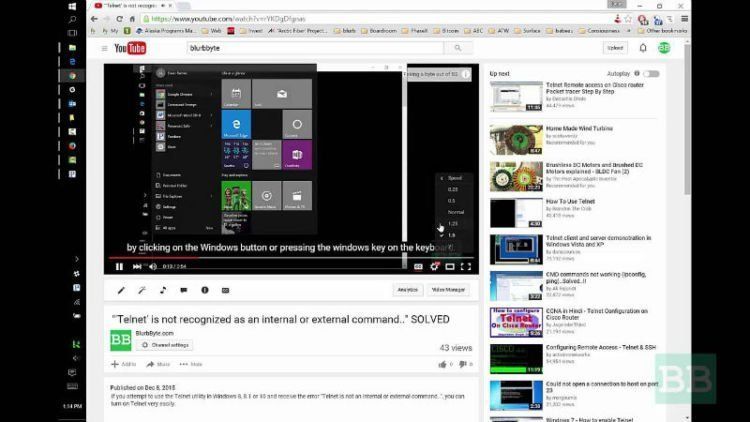Open Telnet Remote access on Cisco router video
Screen dimensions: 750x422
595,88
